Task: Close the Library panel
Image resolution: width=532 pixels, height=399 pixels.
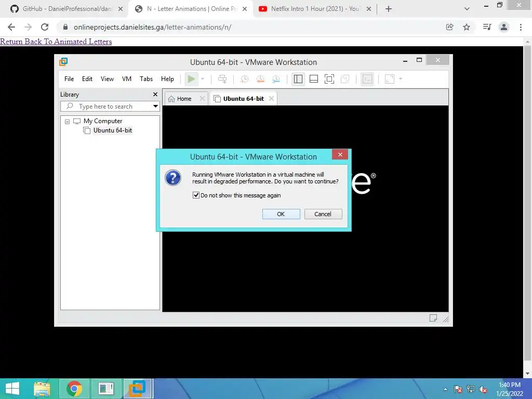Action: coord(155,95)
